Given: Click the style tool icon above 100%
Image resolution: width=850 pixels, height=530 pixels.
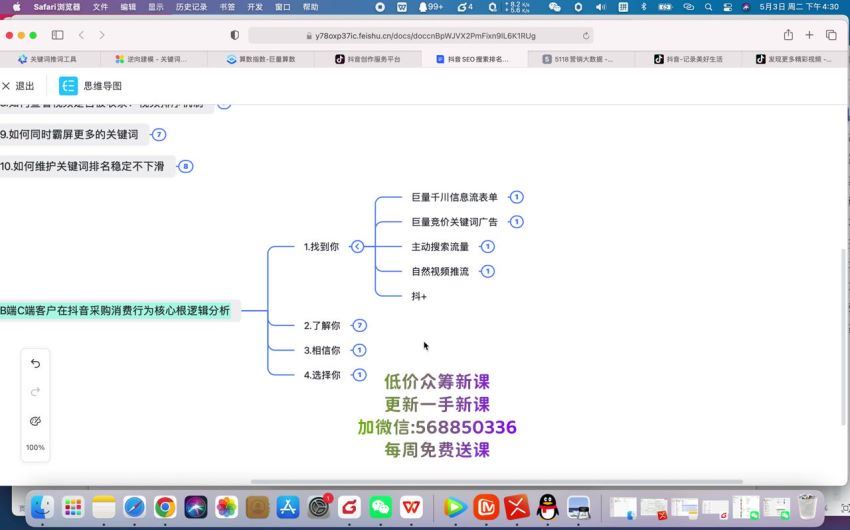Looking at the screenshot, I should pos(35,421).
